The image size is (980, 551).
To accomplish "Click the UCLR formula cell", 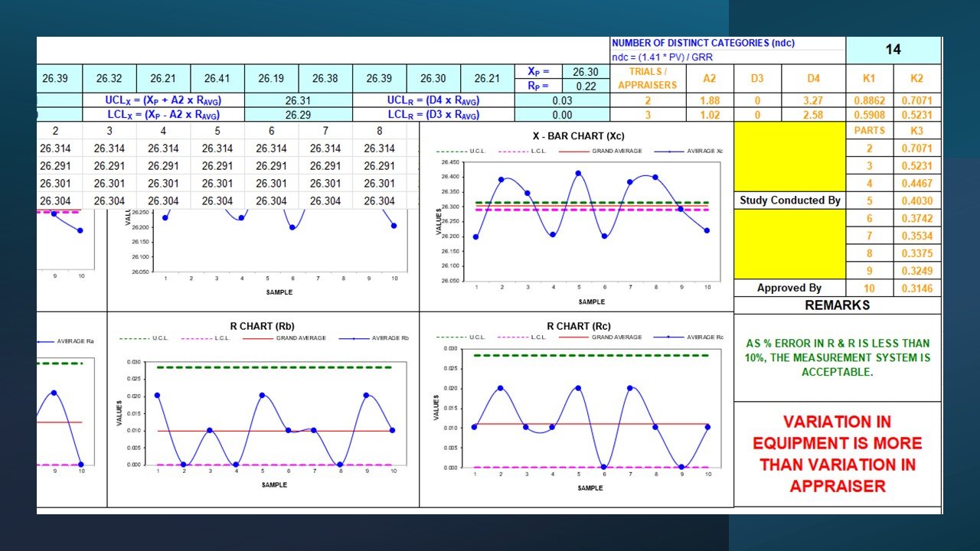I will (433, 100).
